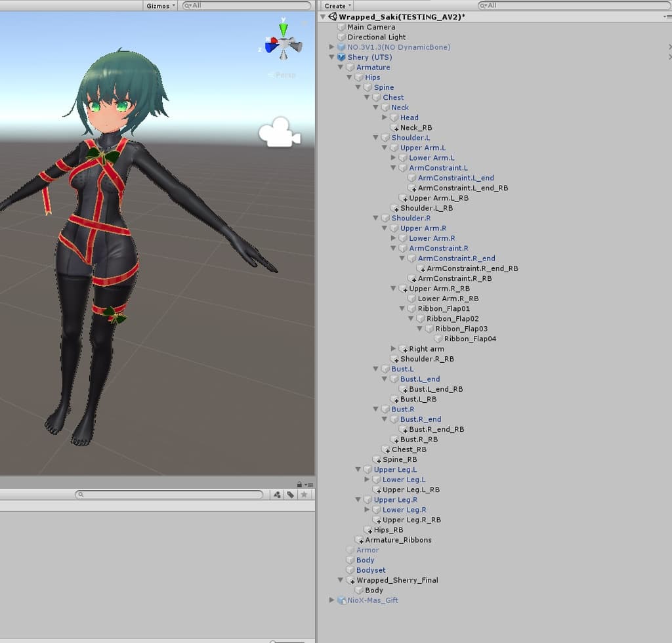The image size is (672, 643).
Task: Open Hierarchy scene options menu at right
Action: click(x=667, y=17)
